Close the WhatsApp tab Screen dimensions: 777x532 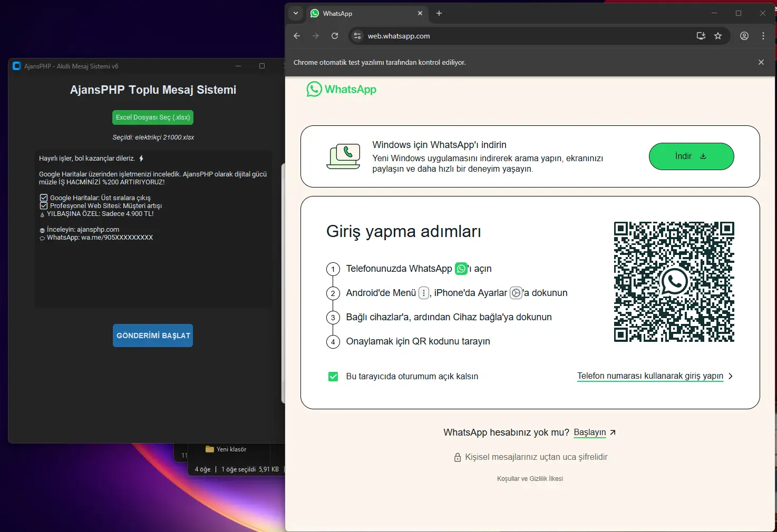[420, 13]
